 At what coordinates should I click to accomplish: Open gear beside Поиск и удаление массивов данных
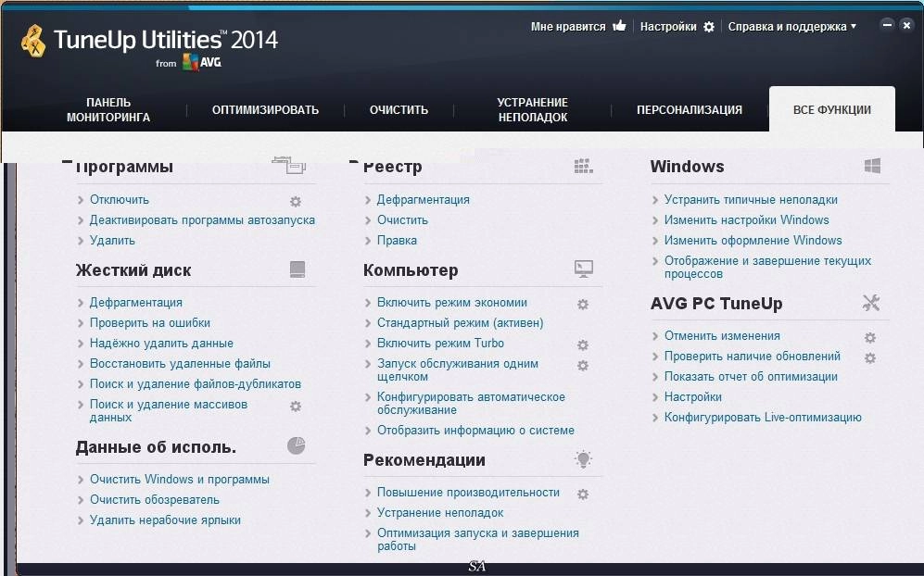coord(296,406)
